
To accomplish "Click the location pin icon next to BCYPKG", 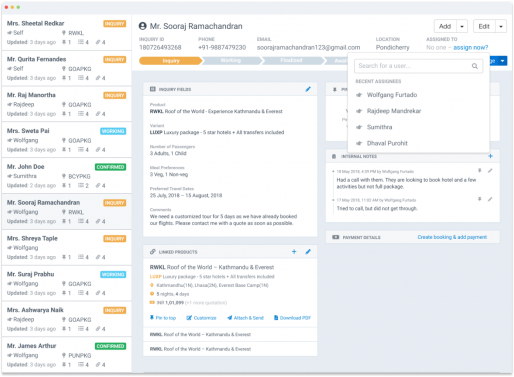I will click(64, 176).
